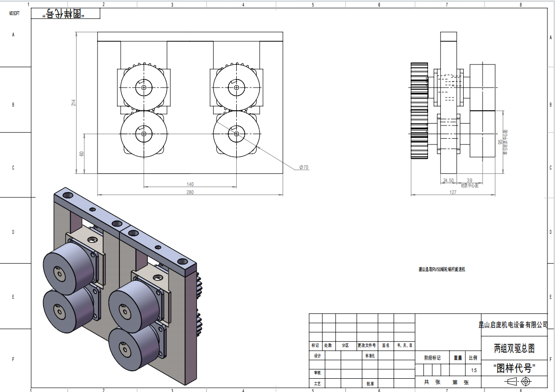Select the 214 overall height dimension
This screenshot has width=555, height=392.
pyautogui.click(x=73, y=102)
